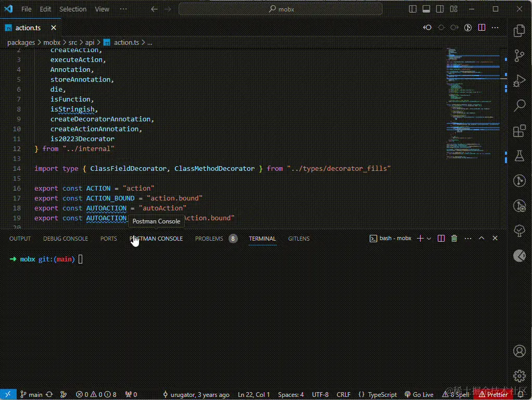Viewport: 532px width, 400px height.
Task: Open the Selection menu
Action: [x=72, y=9]
